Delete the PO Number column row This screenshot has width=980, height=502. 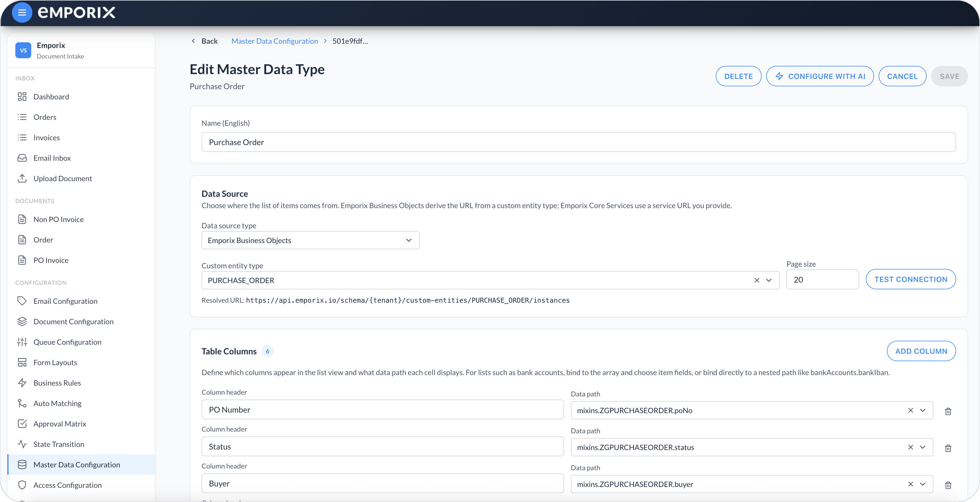click(948, 411)
